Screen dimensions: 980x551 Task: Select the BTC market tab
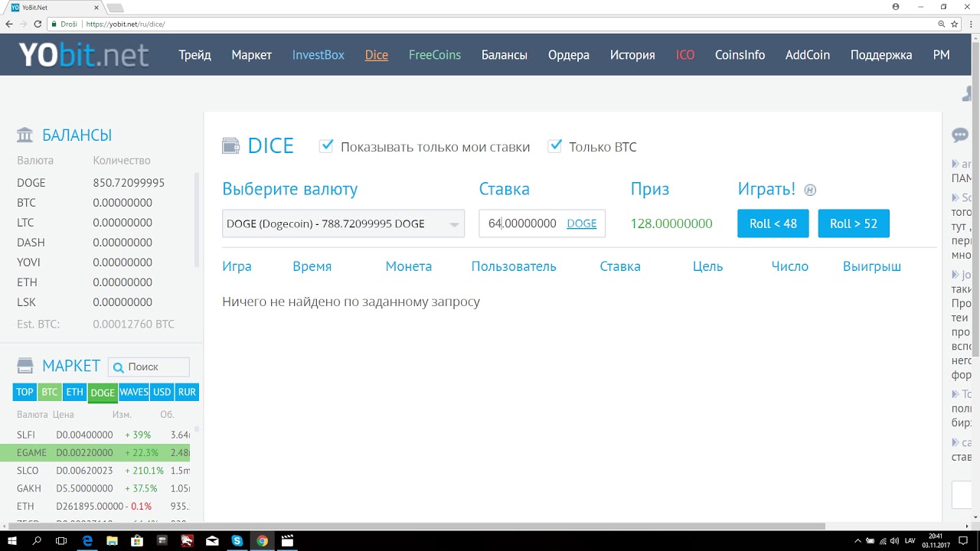point(50,392)
